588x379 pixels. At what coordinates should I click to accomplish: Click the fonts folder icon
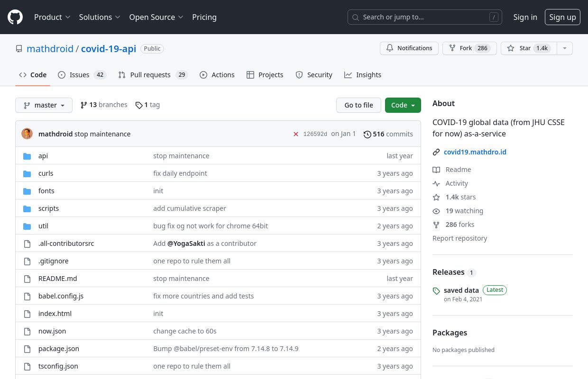(27, 191)
